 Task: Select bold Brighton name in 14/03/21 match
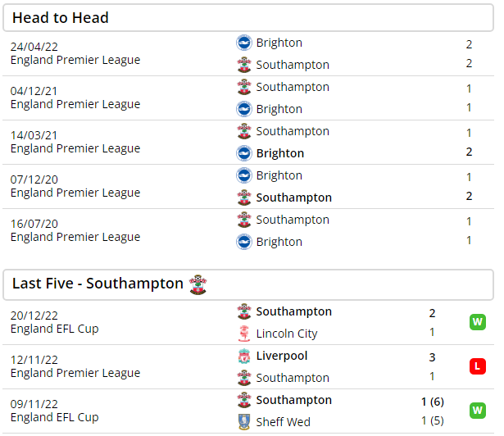pos(280,153)
